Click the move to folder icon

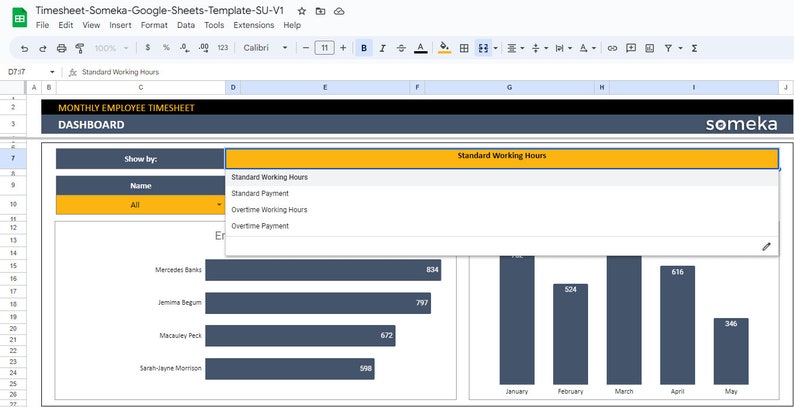click(x=320, y=11)
